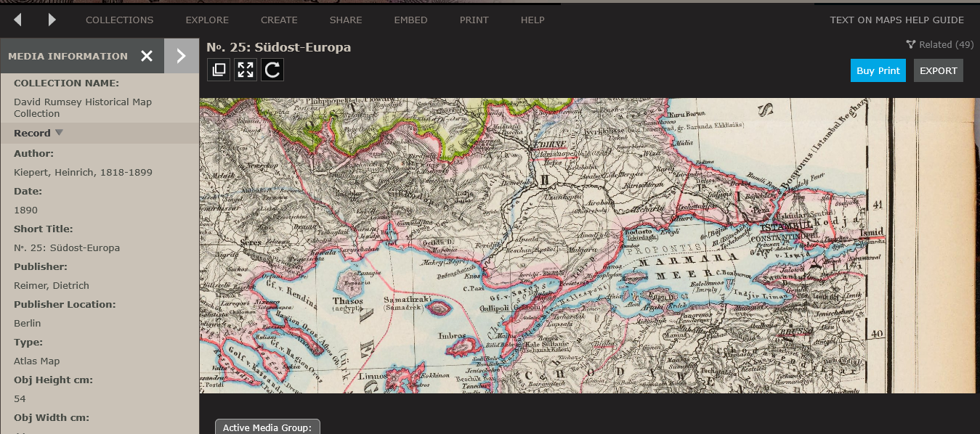
Task: Open the Embed menu
Action: pyautogui.click(x=411, y=20)
